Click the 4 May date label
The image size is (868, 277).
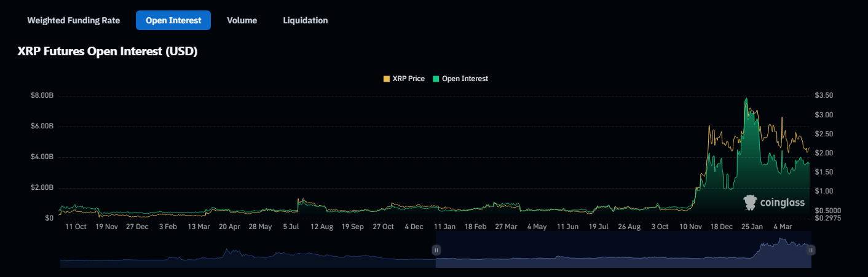(537, 227)
